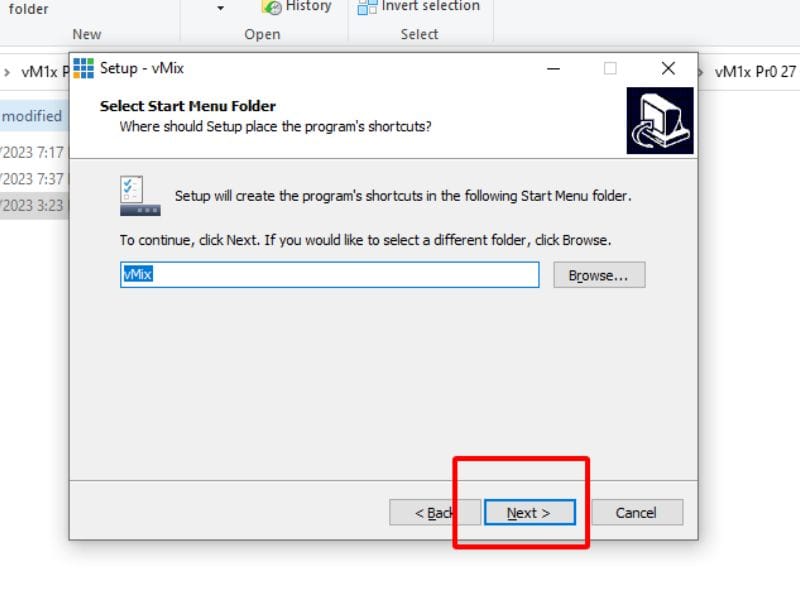This screenshot has height=600, width=800.
Task: Click the checklist Start Menu icon
Action: tap(140, 196)
